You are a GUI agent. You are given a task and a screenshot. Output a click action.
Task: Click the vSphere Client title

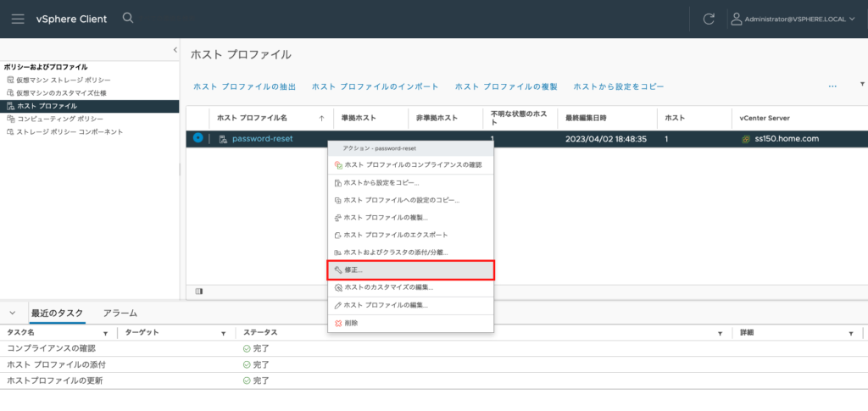71,19
